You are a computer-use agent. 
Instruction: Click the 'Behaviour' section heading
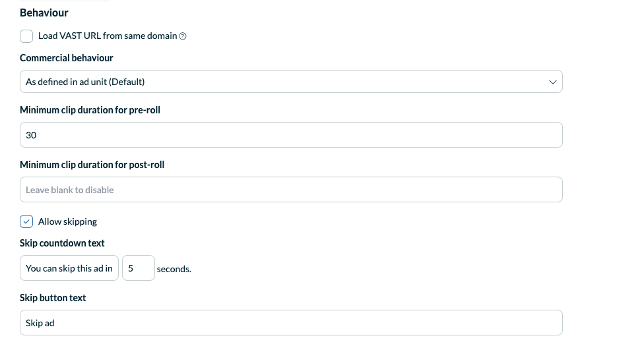pyautogui.click(x=44, y=13)
